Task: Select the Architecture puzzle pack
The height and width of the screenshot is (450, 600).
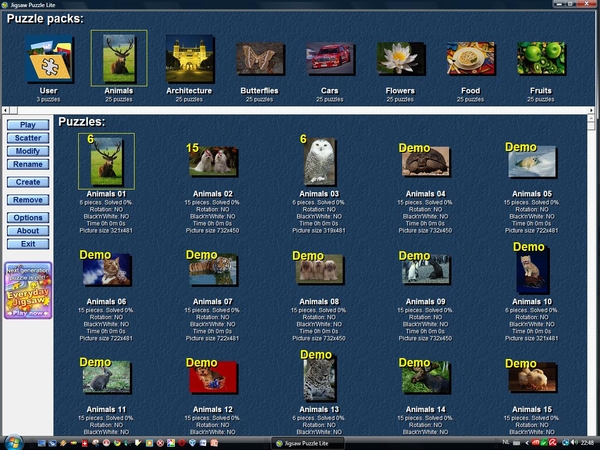Action: click(x=189, y=61)
